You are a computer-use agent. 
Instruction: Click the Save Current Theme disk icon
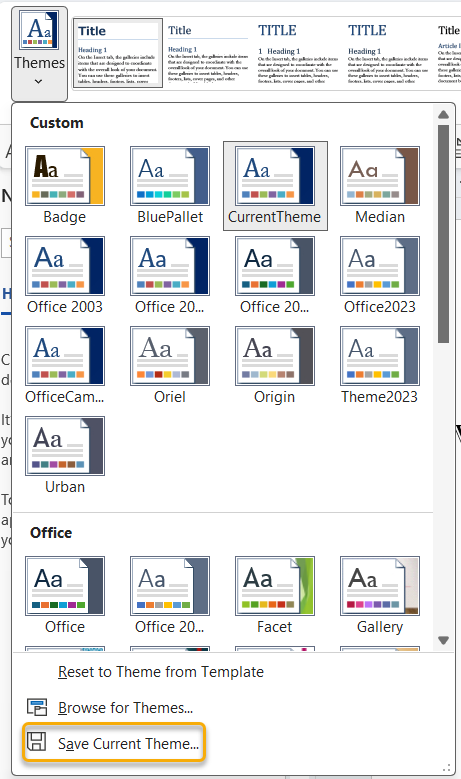[x=36, y=742]
